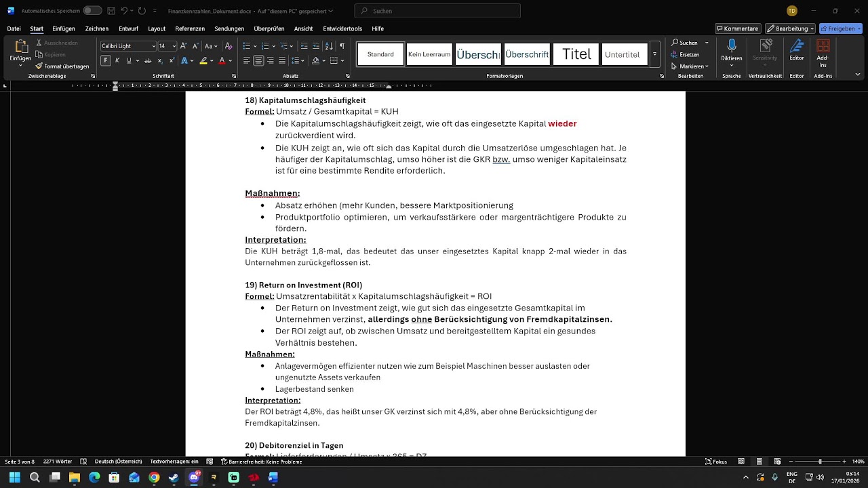Expand the styles gallery

(x=654, y=54)
